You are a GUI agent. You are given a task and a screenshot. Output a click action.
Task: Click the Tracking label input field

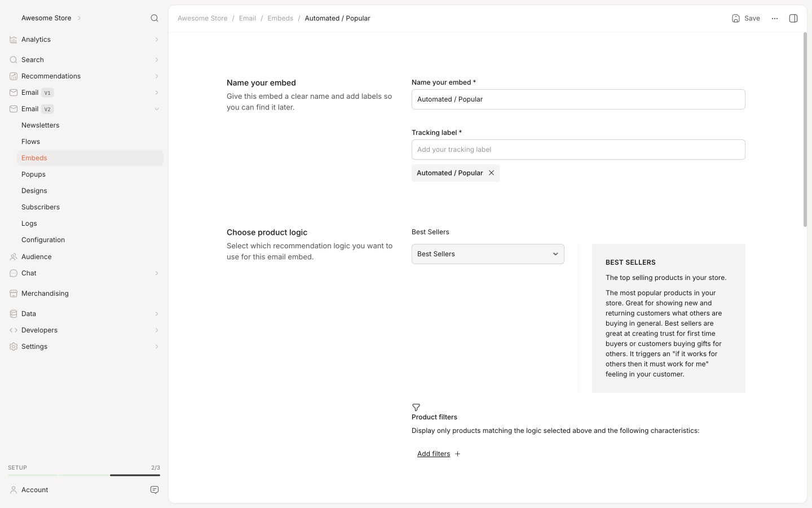[578, 150]
